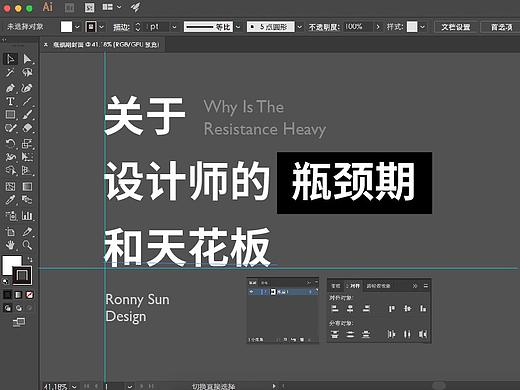Open the 样式 graphic style dropdown
Viewport: 520px width, 390px height.
pos(422,27)
